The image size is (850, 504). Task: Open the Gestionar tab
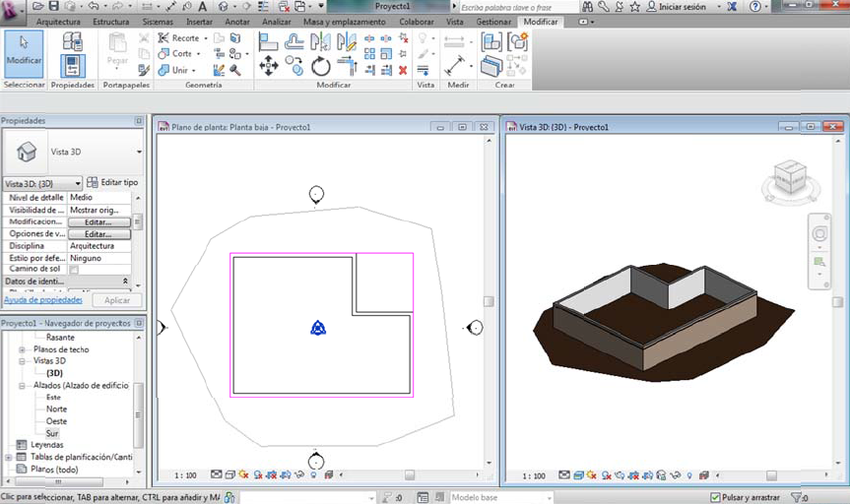[493, 22]
